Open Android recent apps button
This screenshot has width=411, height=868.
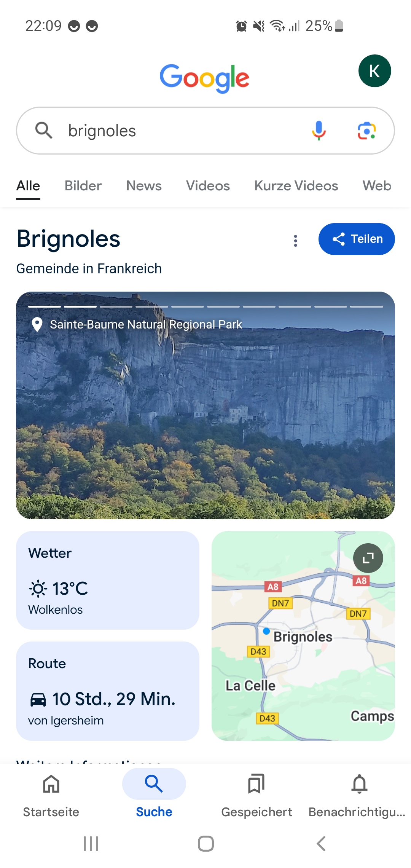pyautogui.click(x=91, y=844)
